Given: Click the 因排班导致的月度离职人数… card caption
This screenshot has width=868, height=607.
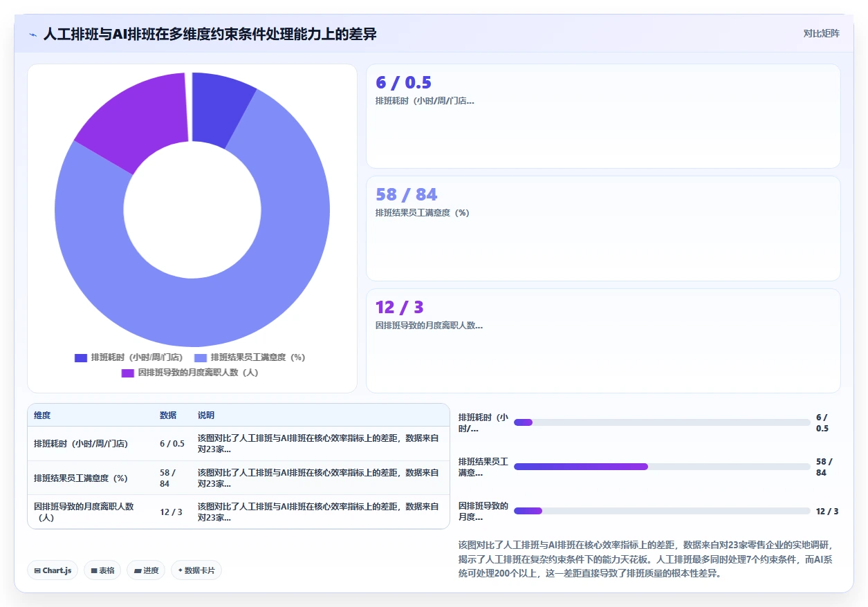Looking at the screenshot, I should (429, 326).
